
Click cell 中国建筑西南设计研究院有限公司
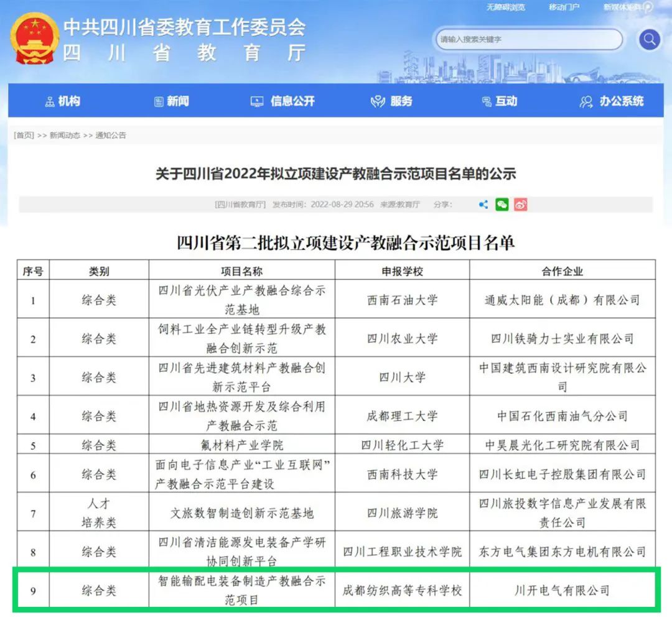coord(562,377)
